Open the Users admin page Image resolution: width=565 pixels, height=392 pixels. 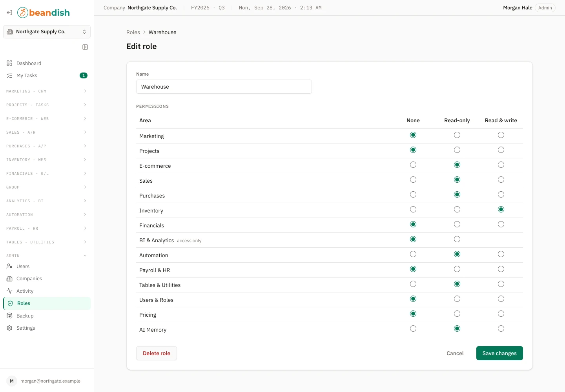pos(47,267)
